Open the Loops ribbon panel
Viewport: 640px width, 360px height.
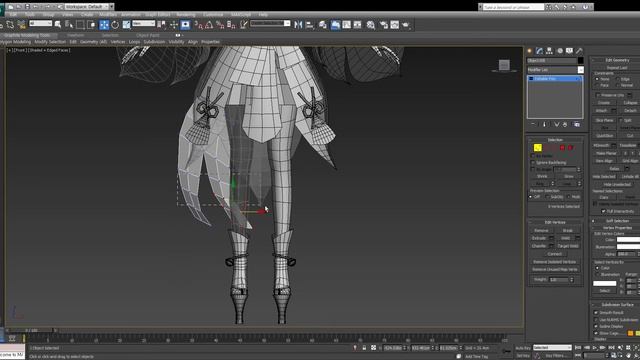[x=134, y=42]
